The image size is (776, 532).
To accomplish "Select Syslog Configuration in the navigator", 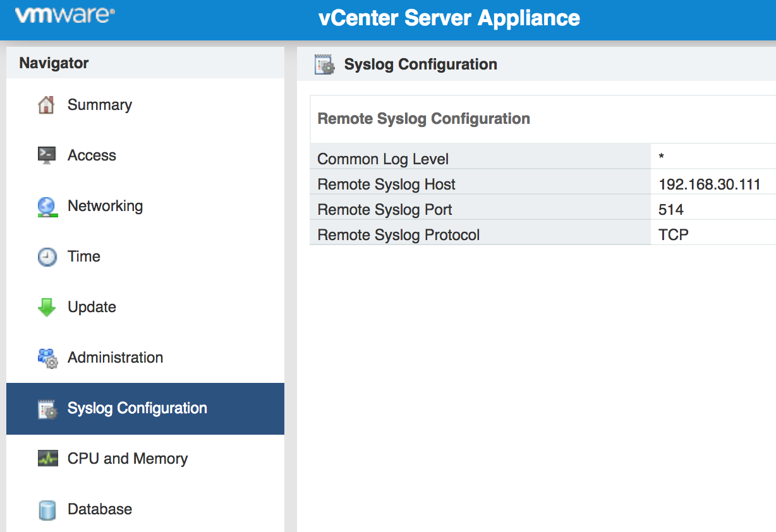I will click(145, 408).
